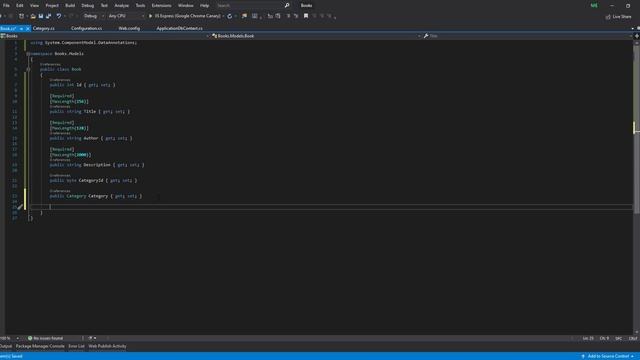Start IIS Express (Google Chrome Canary)

(184, 16)
